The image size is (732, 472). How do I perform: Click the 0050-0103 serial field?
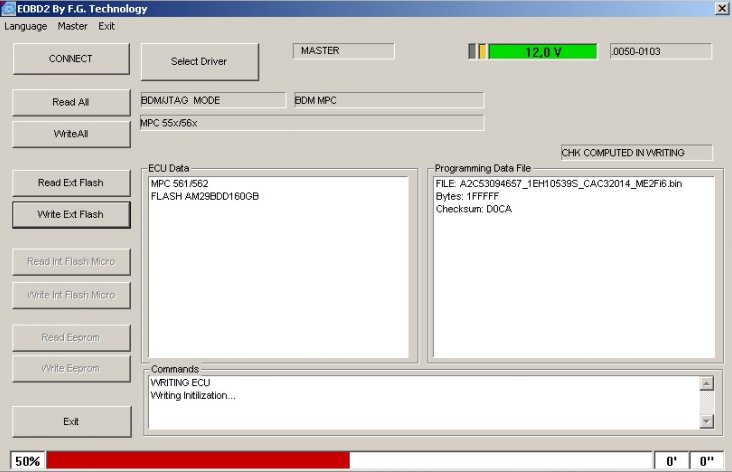661,51
